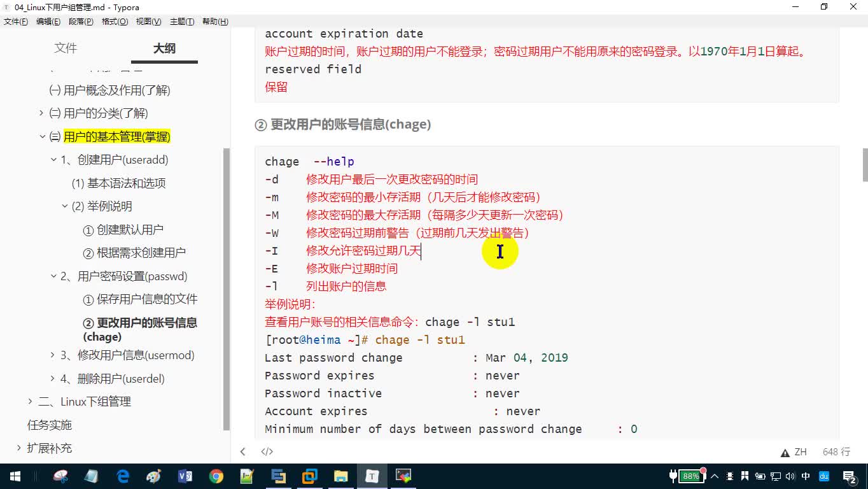Viewport: 868px width, 489px height.
Task: Collapse (2) 举例说明 outline node
Action: (x=65, y=206)
